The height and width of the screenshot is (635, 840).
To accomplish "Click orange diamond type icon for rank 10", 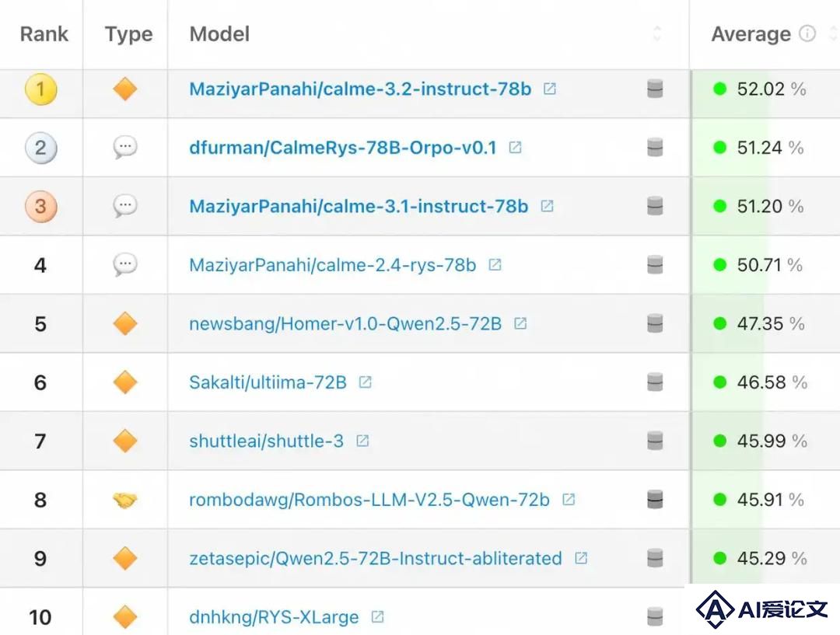I will 125,617.
